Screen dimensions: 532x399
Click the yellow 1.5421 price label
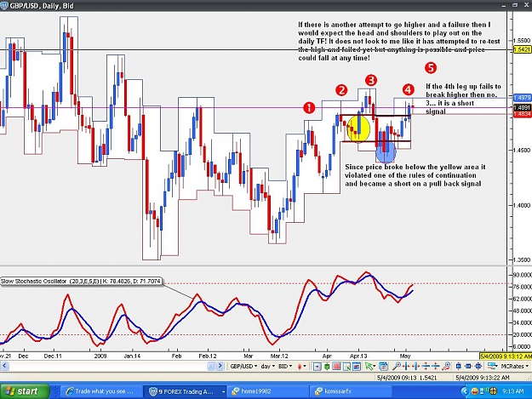(x=522, y=50)
